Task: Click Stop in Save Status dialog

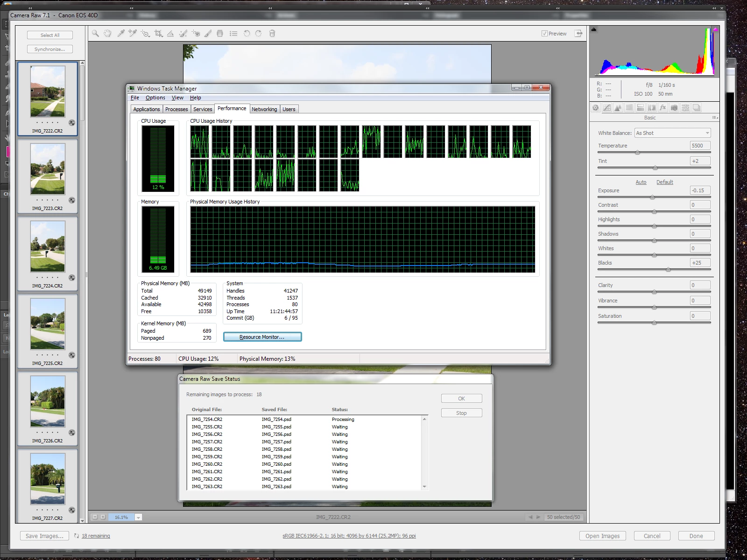Action: 462,413
